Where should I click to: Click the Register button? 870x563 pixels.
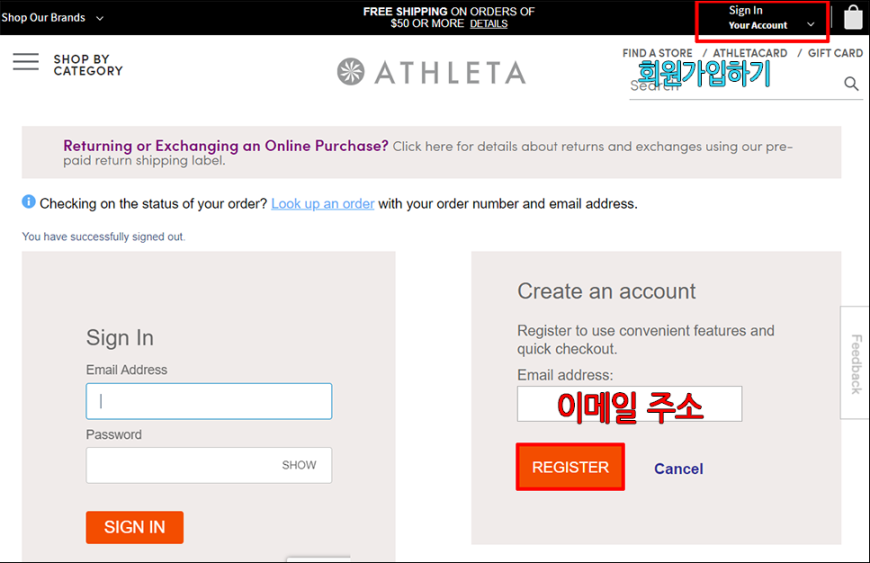570,467
